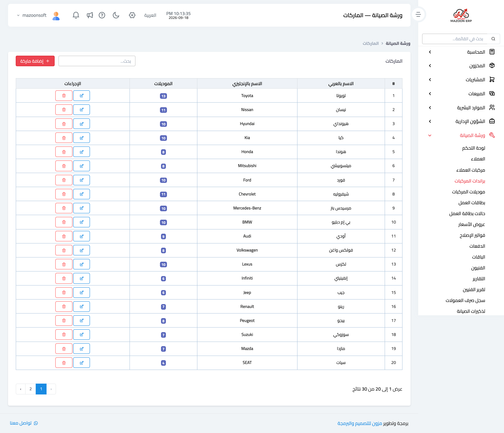Delete the Suzuki brand
This screenshot has height=433, width=504.
click(64, 335)
